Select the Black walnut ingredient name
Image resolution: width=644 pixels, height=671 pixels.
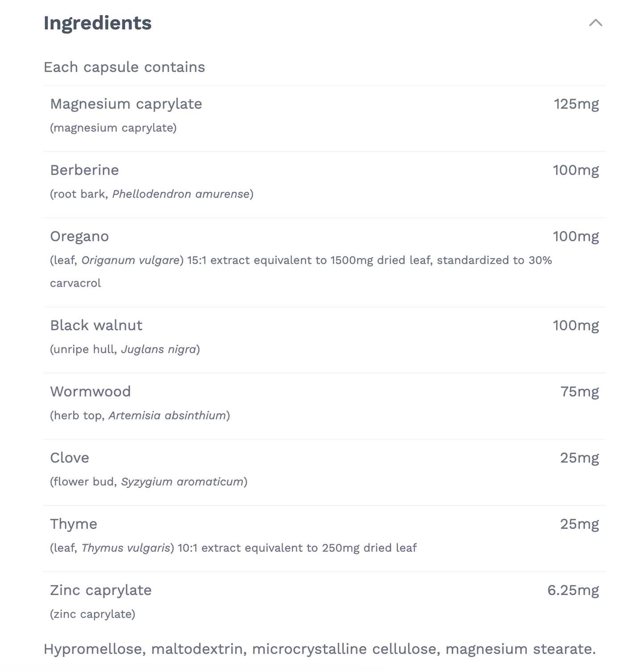click(x=96, y=325)
